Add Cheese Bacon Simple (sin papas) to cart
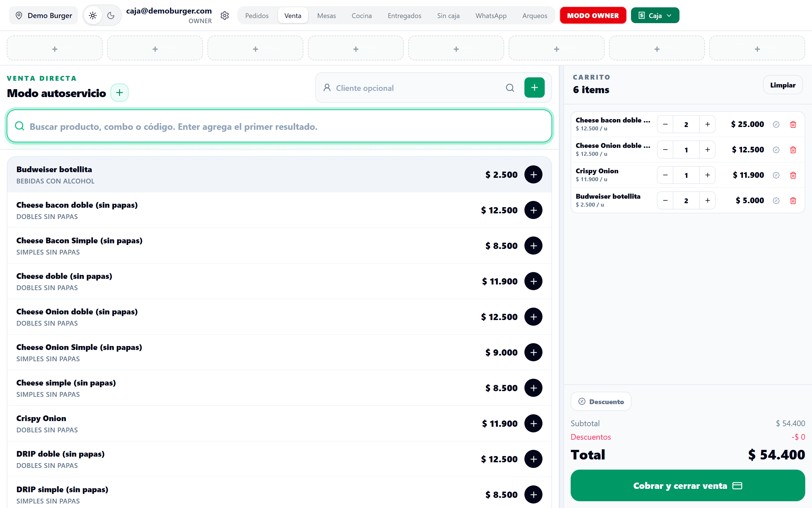Viewport: 812px width, 508px height. point(533,246)
